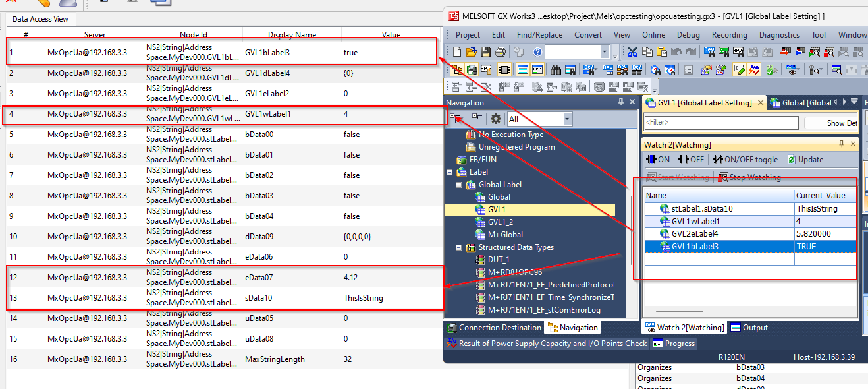Open Navigation options gear icon
This screenshot has width=868, height=389.
(x=496, y=119)
